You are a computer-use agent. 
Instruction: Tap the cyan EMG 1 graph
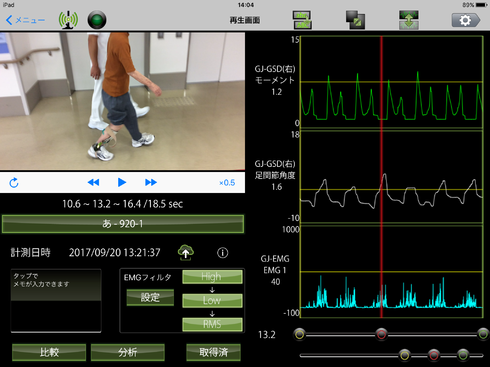pyautogui.click(x=392, y=272)
